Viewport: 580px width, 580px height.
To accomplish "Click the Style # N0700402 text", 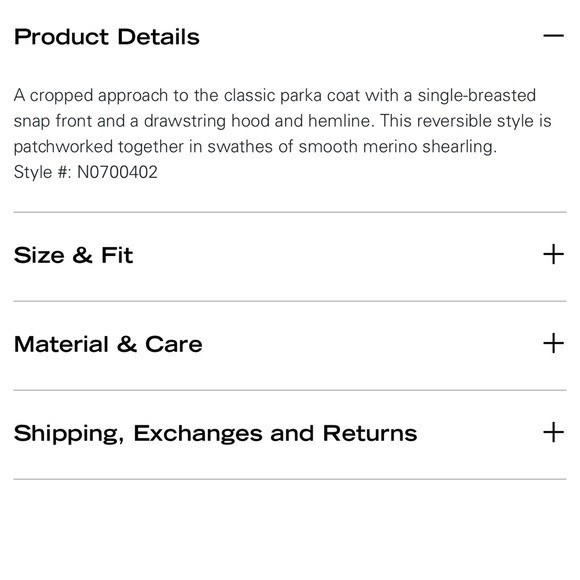I will click(x=85, y=172).
